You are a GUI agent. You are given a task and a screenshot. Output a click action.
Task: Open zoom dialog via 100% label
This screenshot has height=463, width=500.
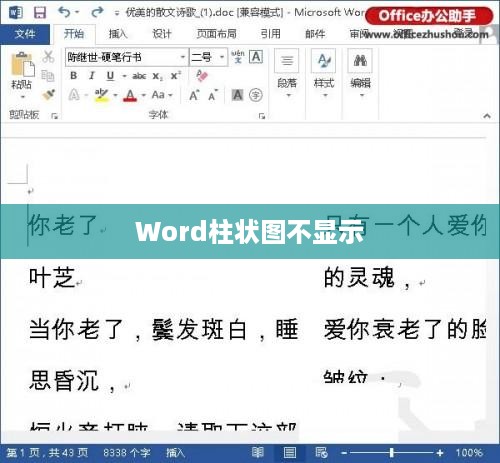coord(469,453)
